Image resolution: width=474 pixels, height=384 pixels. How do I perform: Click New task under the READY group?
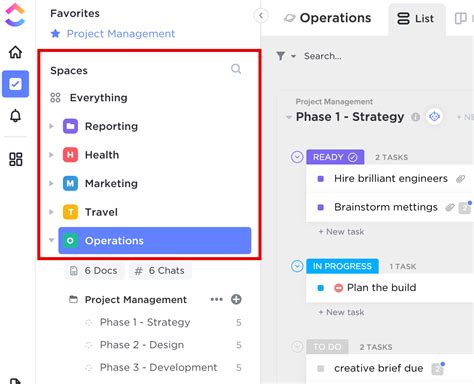coord(341,232)
